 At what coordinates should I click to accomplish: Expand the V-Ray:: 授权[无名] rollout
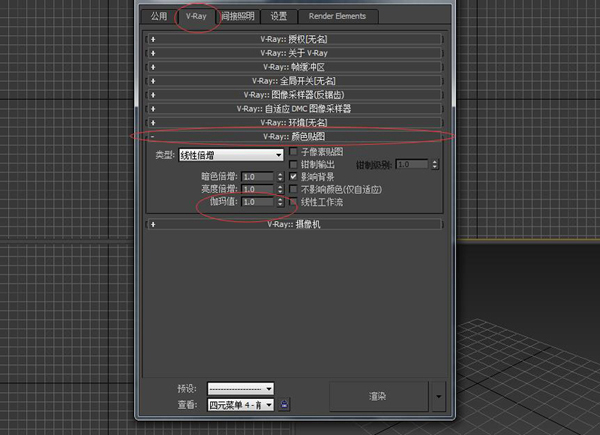294,39
